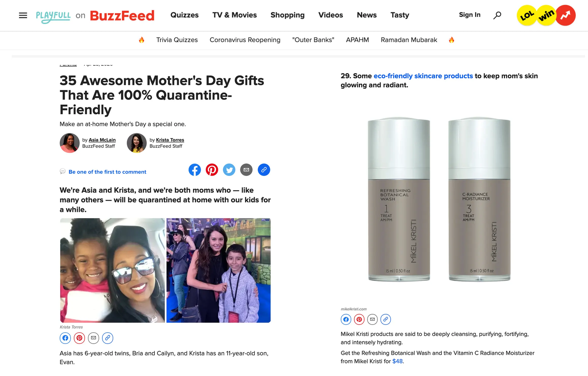This screenshot has height=376, width=588.
Task: Copy link below family photos
Action: pyautogui.click(x=107, y=338)
